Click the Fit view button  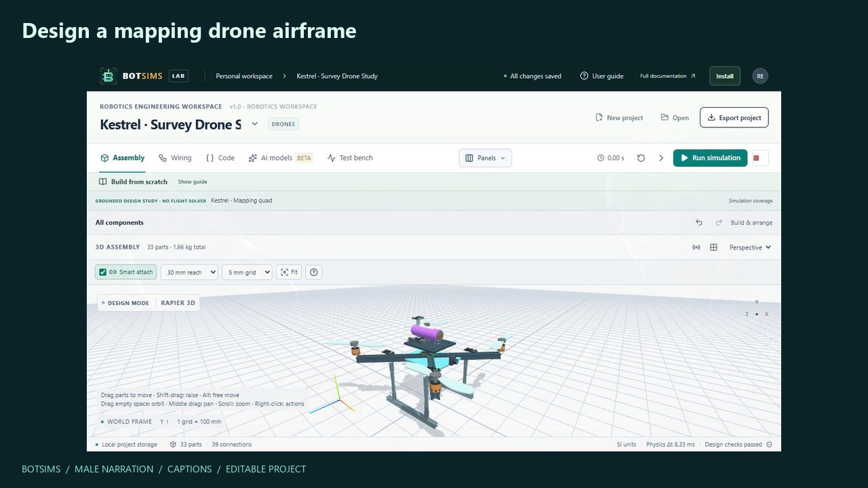pyautogui.click(x=289, y=272)
